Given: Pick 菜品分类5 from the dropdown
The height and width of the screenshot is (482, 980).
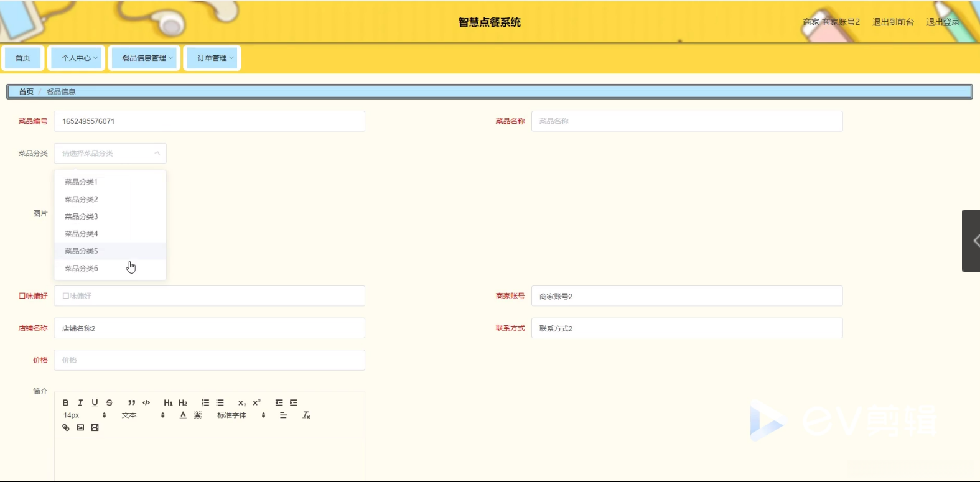Looking at the screenshot, I should tap(110, 251).
